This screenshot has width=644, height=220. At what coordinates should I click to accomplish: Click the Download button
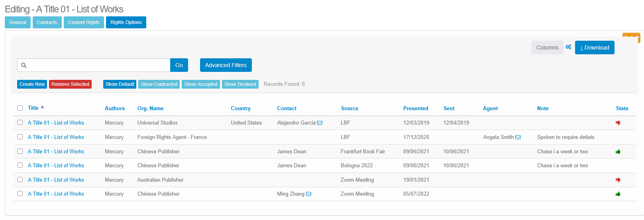pyautogui.click(x=595, y=48)
